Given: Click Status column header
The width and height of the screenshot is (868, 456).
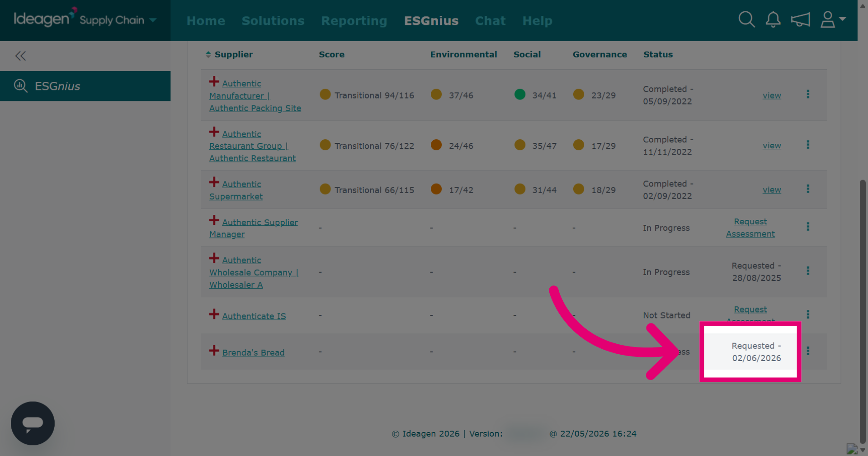Looking at the screenshot, I should [x=658, y=54].
